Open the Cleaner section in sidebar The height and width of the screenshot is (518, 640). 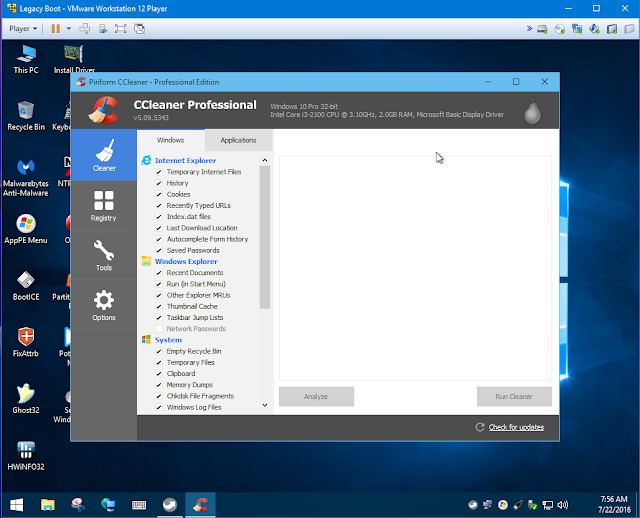(104, 155)
